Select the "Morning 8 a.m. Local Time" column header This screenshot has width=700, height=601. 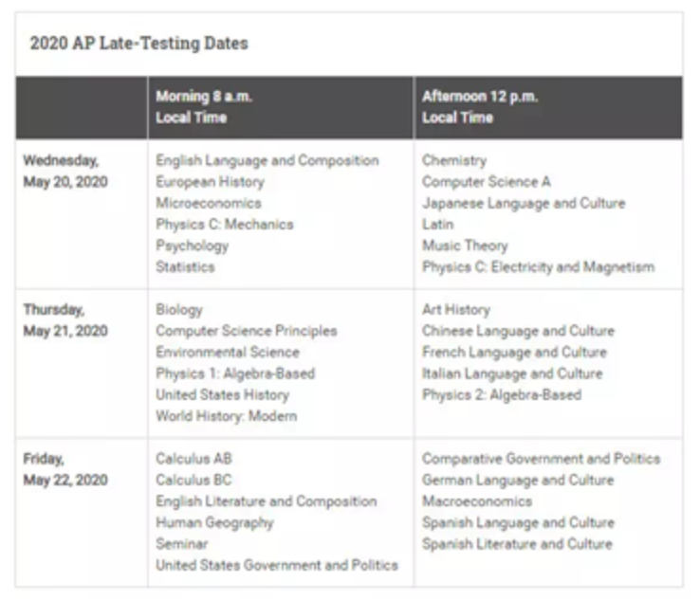tap(204, 107)
